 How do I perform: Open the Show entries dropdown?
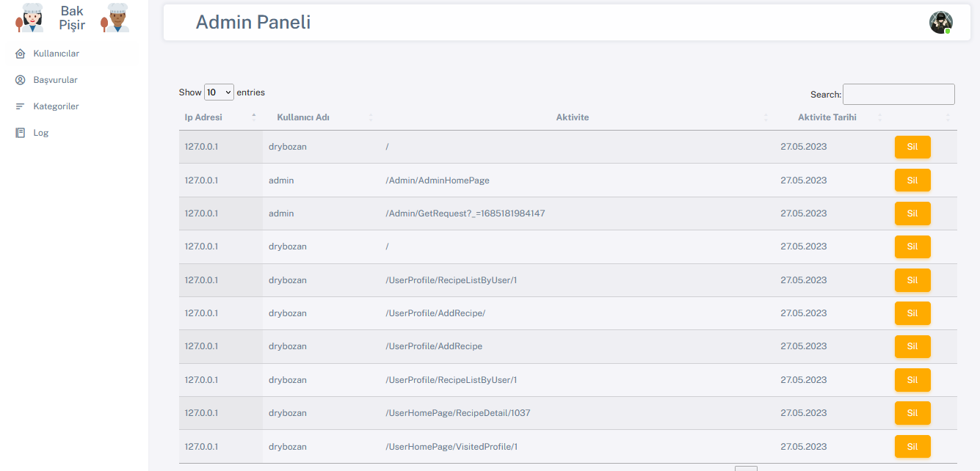tap(218, 92)
